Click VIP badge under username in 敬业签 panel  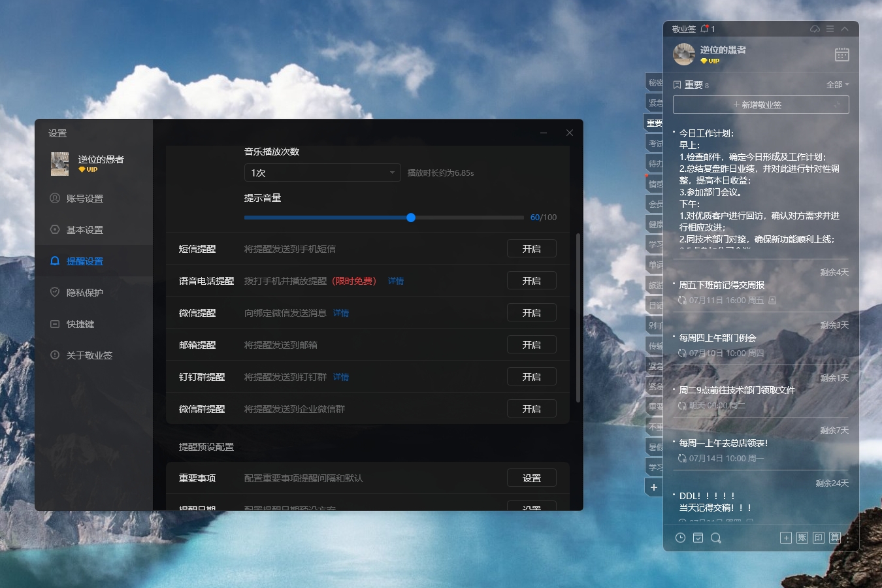[x=710, y=61]
